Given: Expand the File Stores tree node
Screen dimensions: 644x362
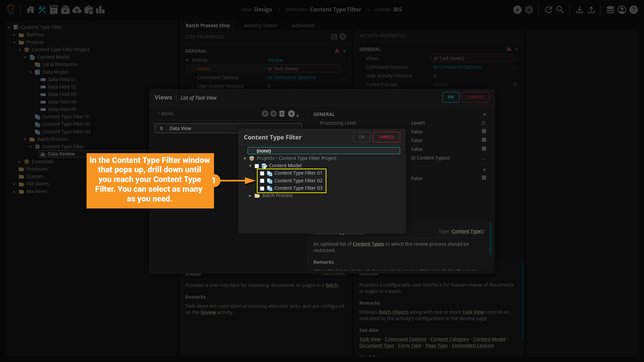Looking at the screenshot, I should coord(14,184).
